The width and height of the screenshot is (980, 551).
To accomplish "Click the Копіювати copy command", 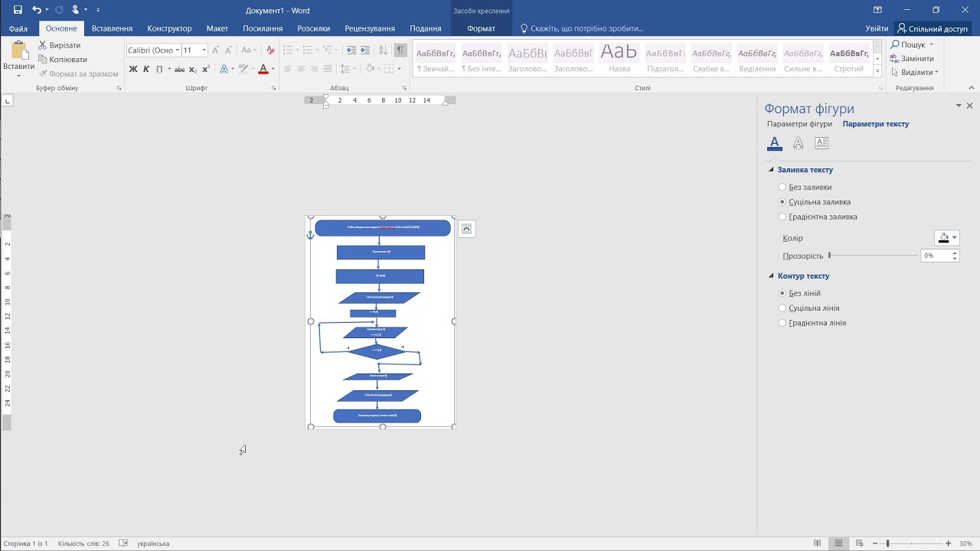I will [62, 60].
